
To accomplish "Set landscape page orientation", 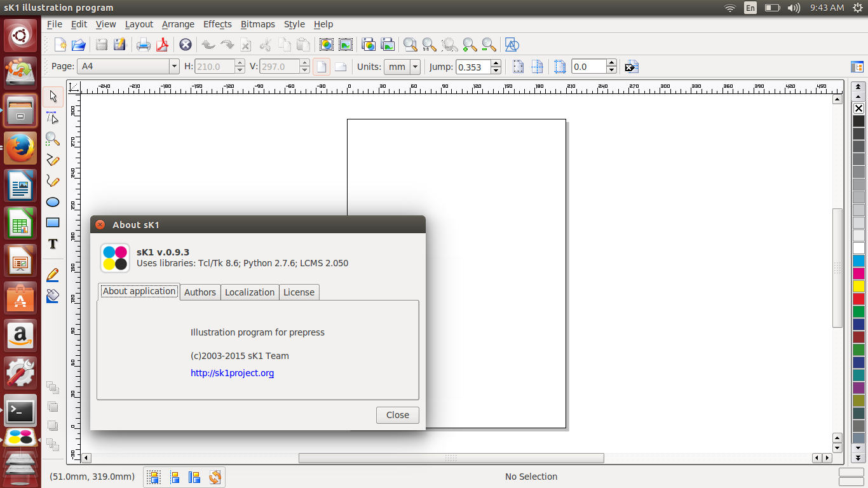I will 341,66.
